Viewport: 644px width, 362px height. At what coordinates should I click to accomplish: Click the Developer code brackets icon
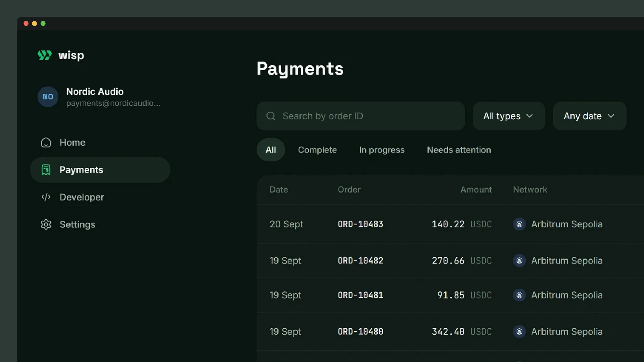click(x=46, y=197)
